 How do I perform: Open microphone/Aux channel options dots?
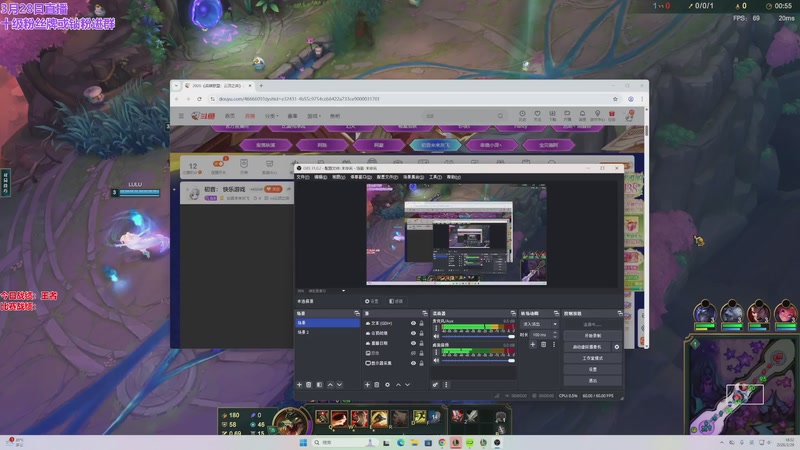[436, 328]
